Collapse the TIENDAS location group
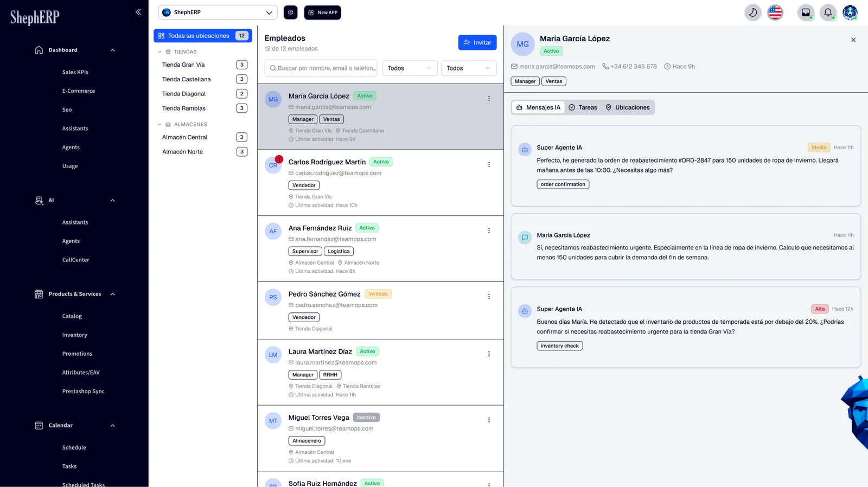 click(159, 52)
